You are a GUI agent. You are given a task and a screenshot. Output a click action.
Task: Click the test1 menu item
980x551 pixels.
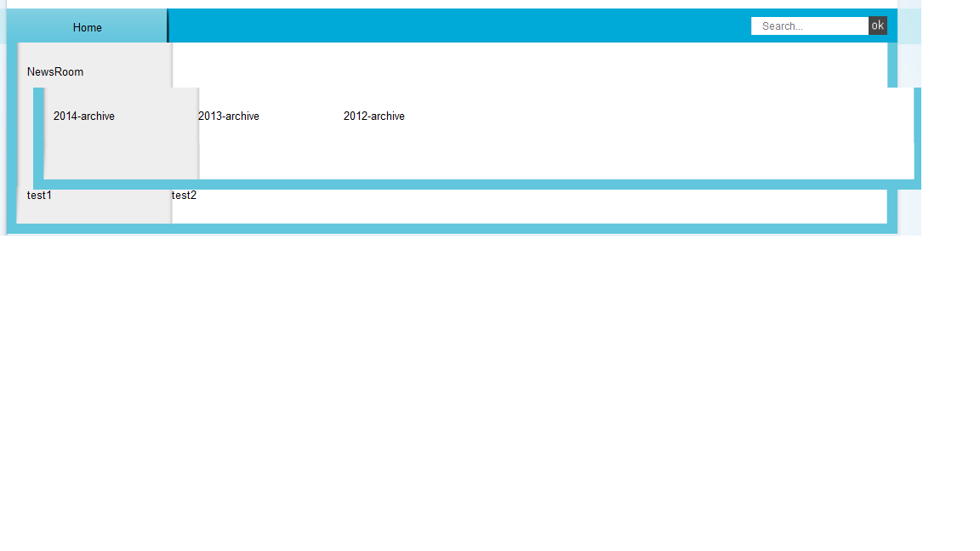pyautogui.click(x=39, y=196)
